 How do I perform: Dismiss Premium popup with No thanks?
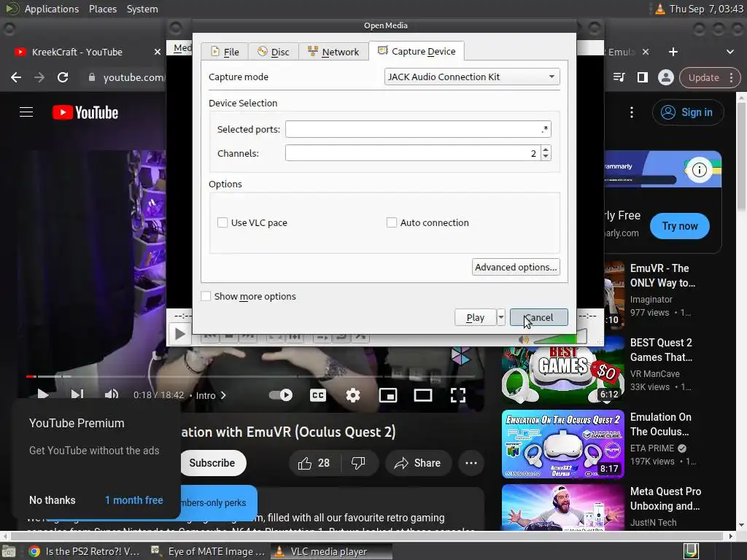[53, 500]
